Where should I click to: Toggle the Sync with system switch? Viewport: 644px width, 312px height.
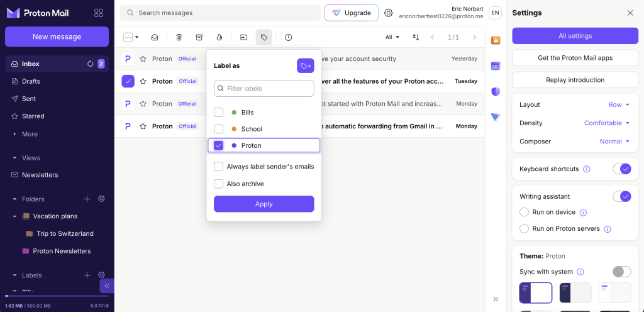pos(622,272)
